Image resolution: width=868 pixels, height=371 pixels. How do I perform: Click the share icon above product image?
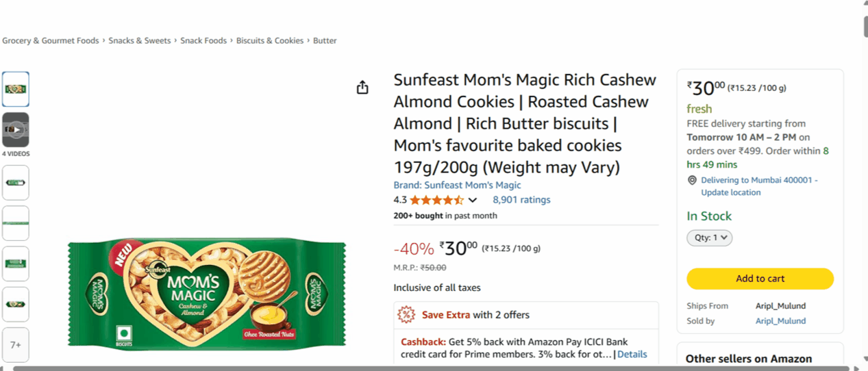click(x=362, y=88)
